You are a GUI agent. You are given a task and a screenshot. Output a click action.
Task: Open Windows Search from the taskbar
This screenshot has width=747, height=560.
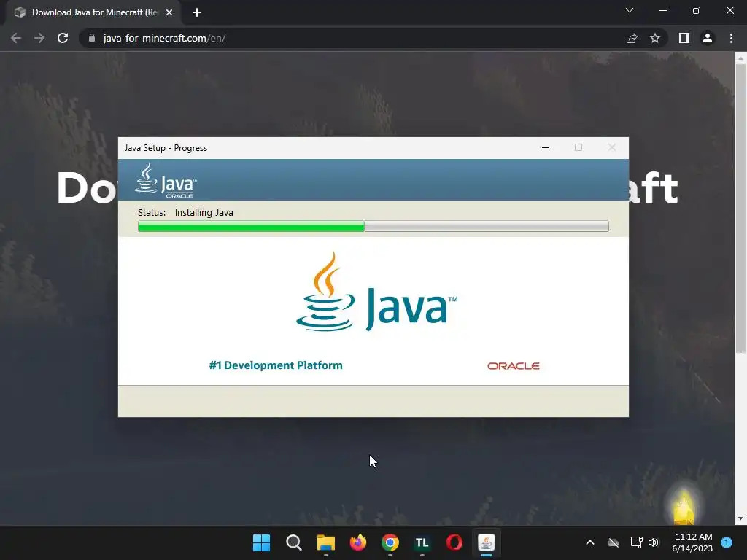tap(293, 542)
